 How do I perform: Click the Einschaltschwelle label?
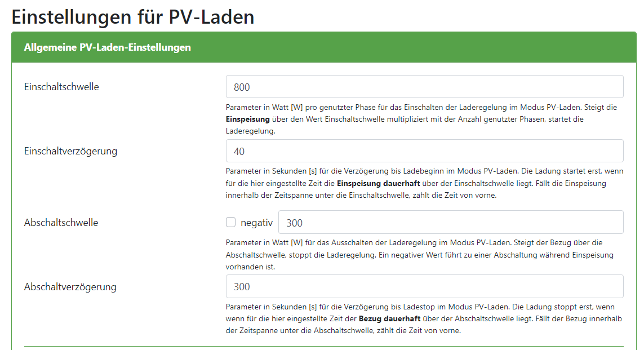tap(61, 87)
